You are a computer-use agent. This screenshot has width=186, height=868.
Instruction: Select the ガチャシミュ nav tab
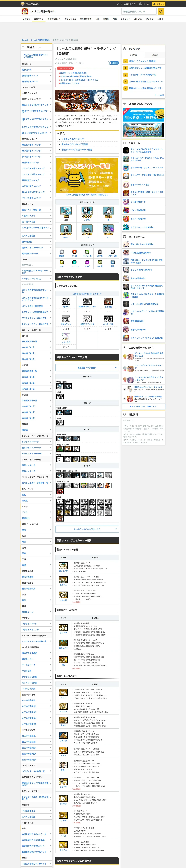click(70, 19)
